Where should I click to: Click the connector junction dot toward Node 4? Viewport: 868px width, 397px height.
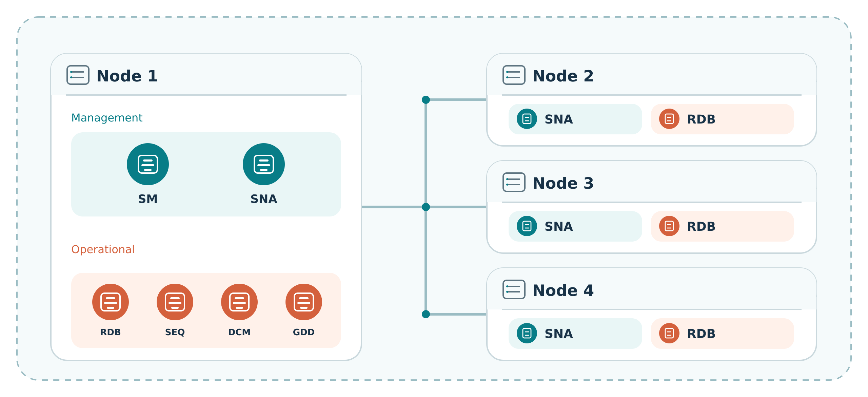(426, 314)
